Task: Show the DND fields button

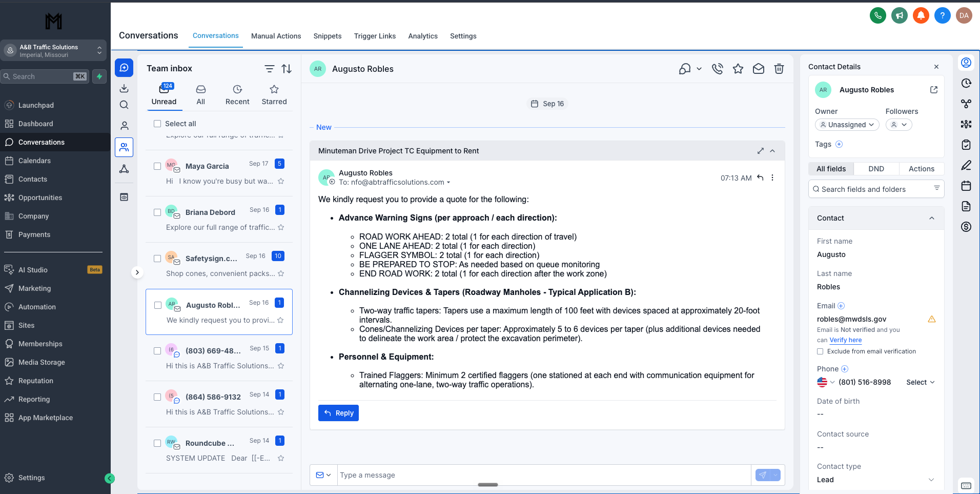Action: 876,169
